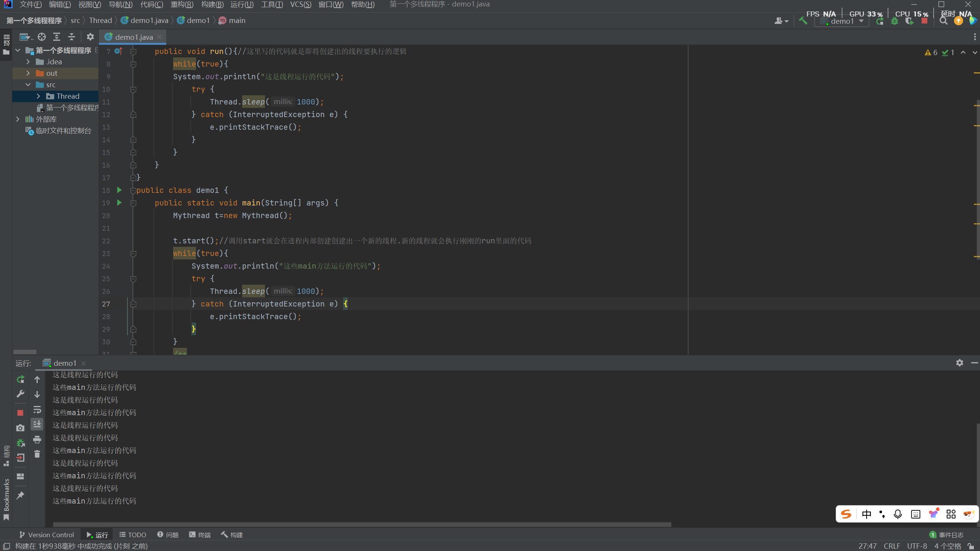Switch to the demo1.java editor tab
Image resolution: width=980 pixels, height=551 pixels.
[x=134, y=37]
